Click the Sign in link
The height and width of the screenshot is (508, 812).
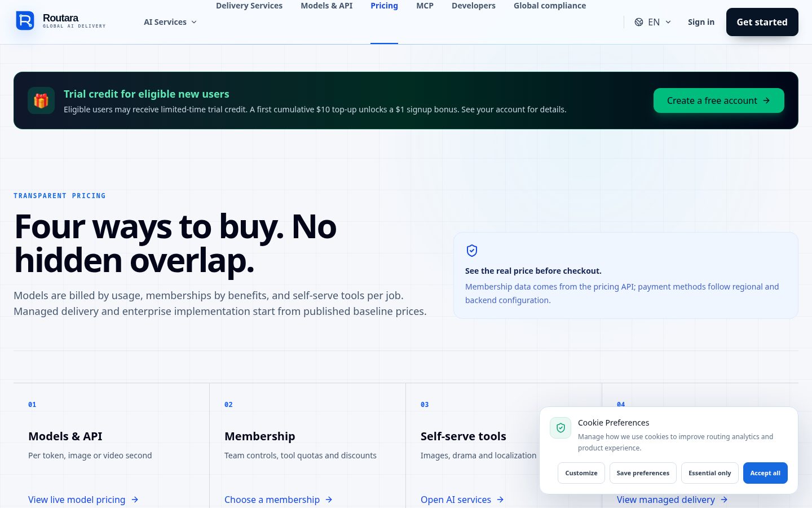pos(701,22)
